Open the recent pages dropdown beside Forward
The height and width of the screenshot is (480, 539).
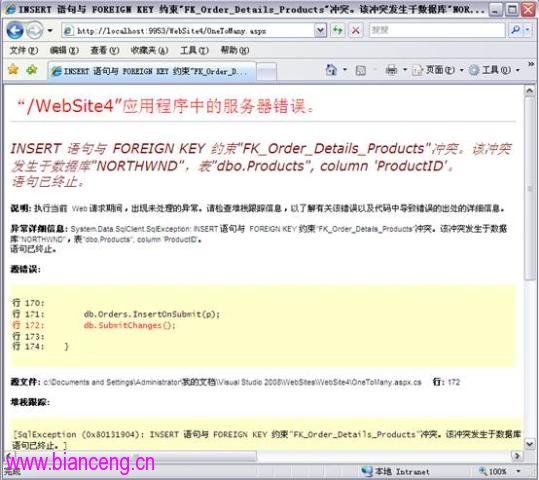coord(50,31)
